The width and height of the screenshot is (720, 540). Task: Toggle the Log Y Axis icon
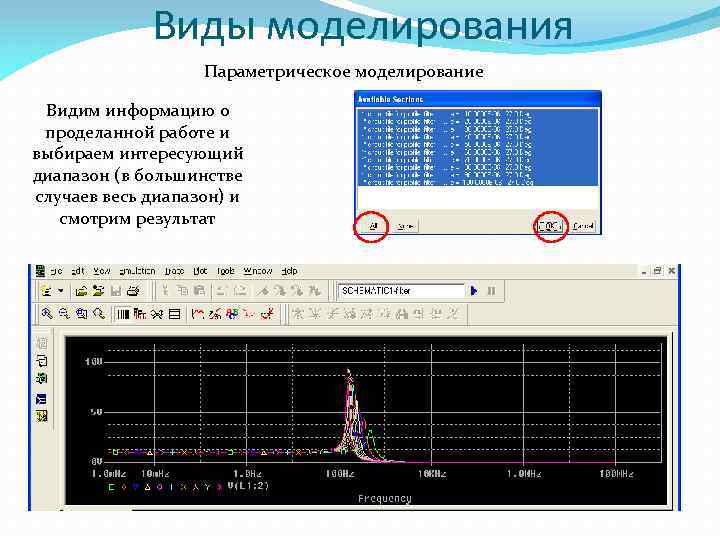(x=174, y=314)
